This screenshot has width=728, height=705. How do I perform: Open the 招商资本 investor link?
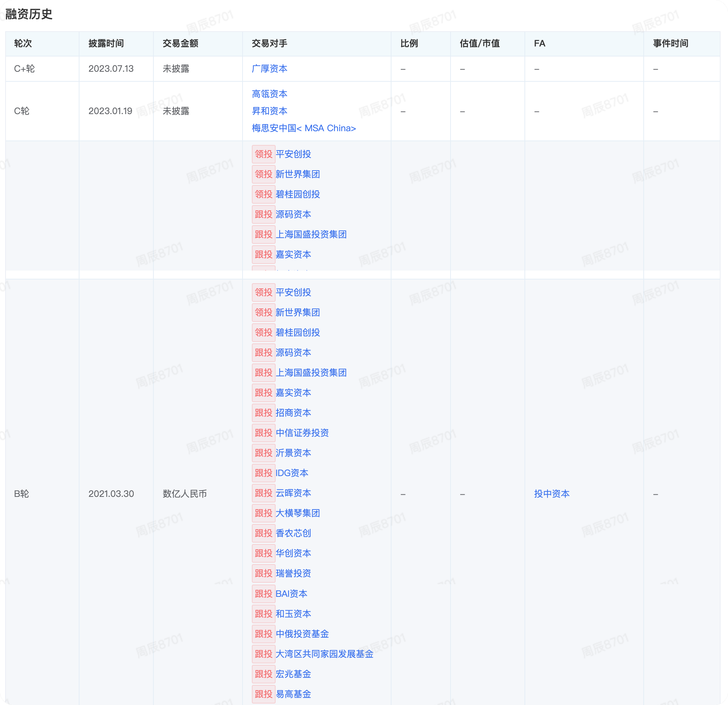293,413
